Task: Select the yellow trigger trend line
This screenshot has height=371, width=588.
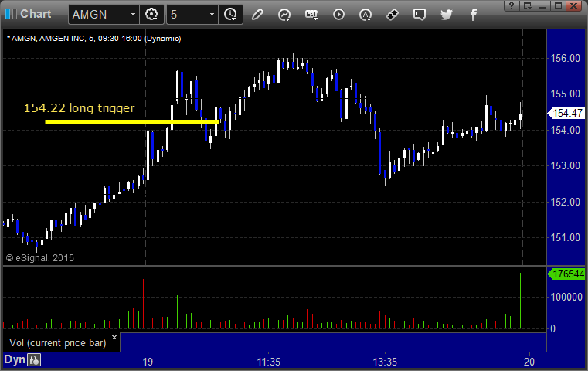Action: [x=132, y=121]
